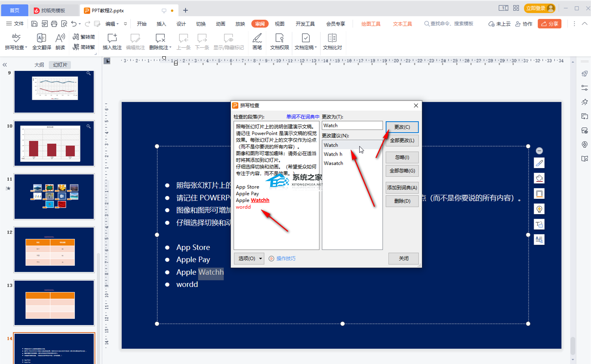Open the rocket icon in right sidebar
The image size is (591, 364).
pyautogui.click(x=585, y=74)
